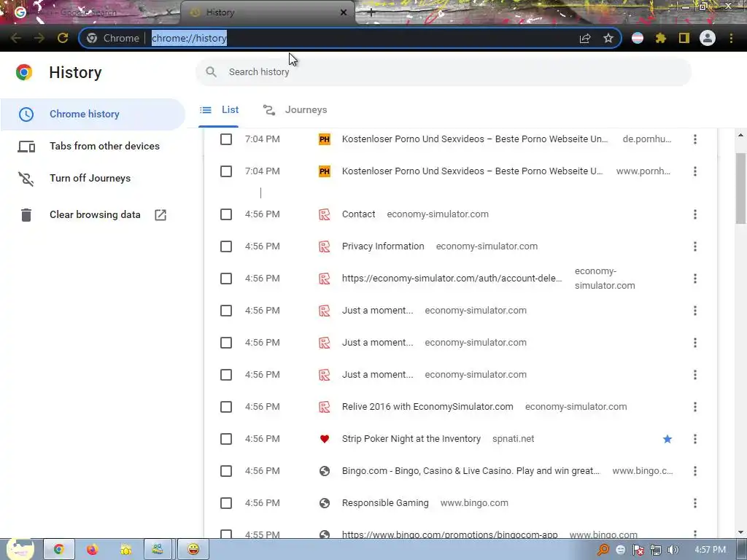Click the Journeys-off icon in the sidebar
The width and height of the screenshot is (747, 560).
(26, 179)
